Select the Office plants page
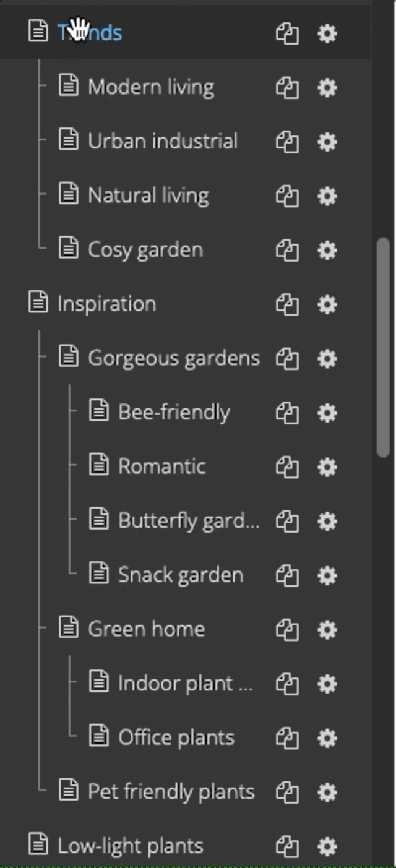Screen dimensions: 396x868 click(176, 738)
